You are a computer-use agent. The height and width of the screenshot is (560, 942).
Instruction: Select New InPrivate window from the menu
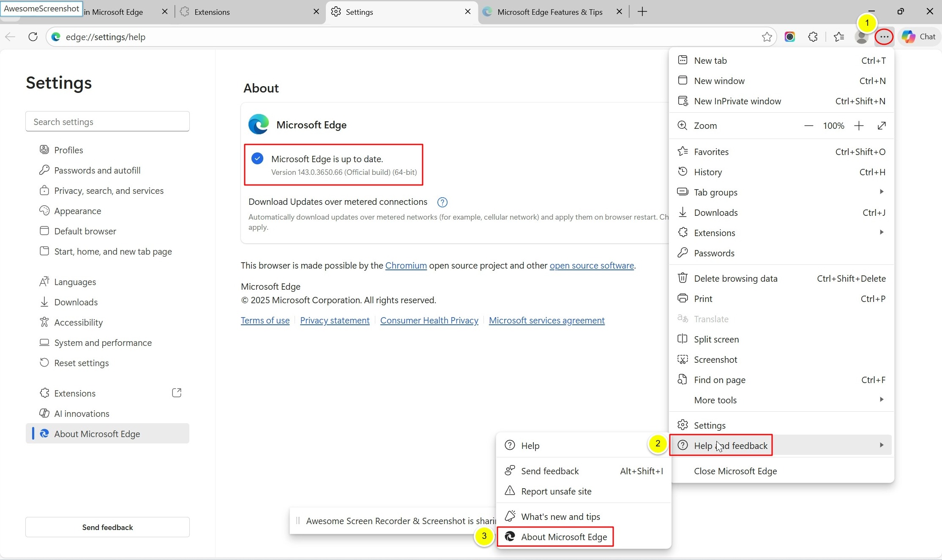[x=738, y=101]
